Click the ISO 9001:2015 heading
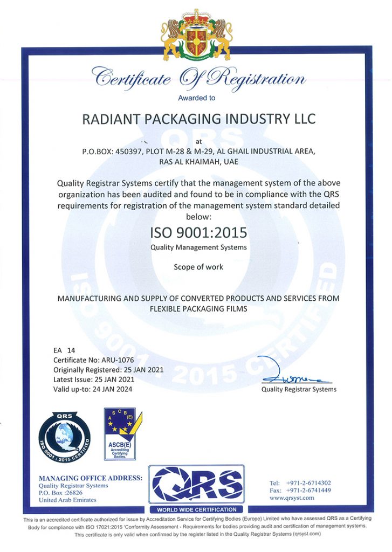 pyautogui.click(x=195, y=233)
